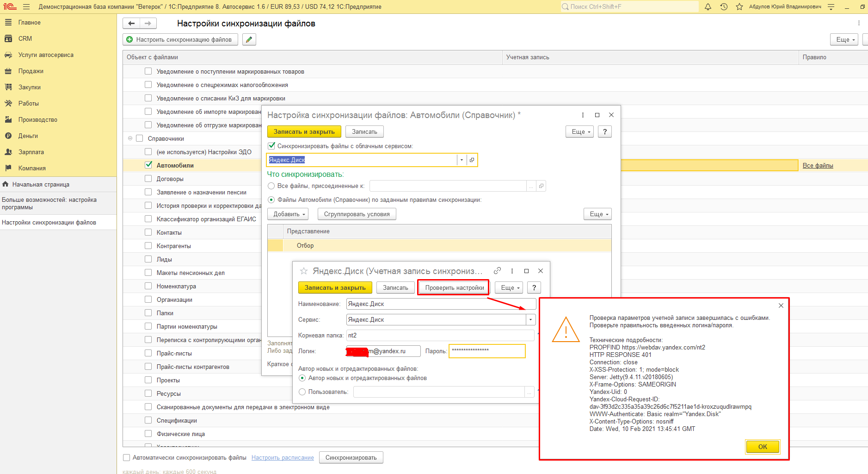The width and height of the screenshot is (868, 474).
Task: Open vertical dots menu of Яндекс.Диск dialog
Action: point(512,271)
